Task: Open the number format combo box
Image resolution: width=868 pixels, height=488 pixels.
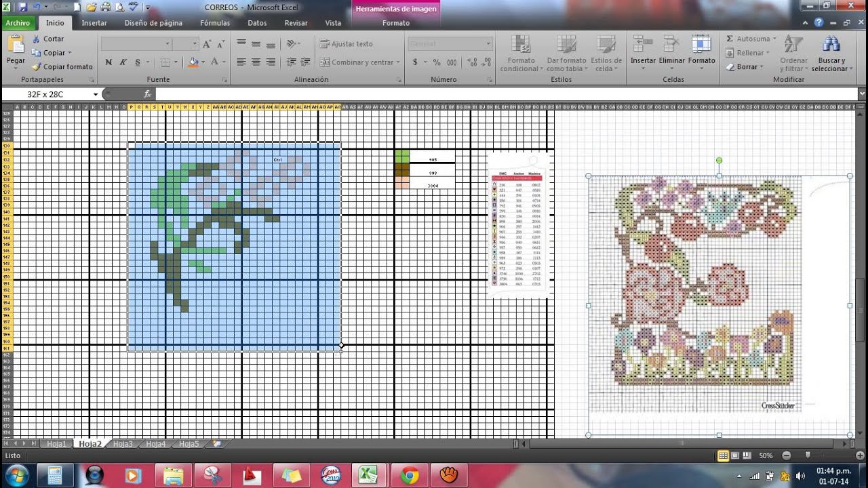Action: coord(450,44)
